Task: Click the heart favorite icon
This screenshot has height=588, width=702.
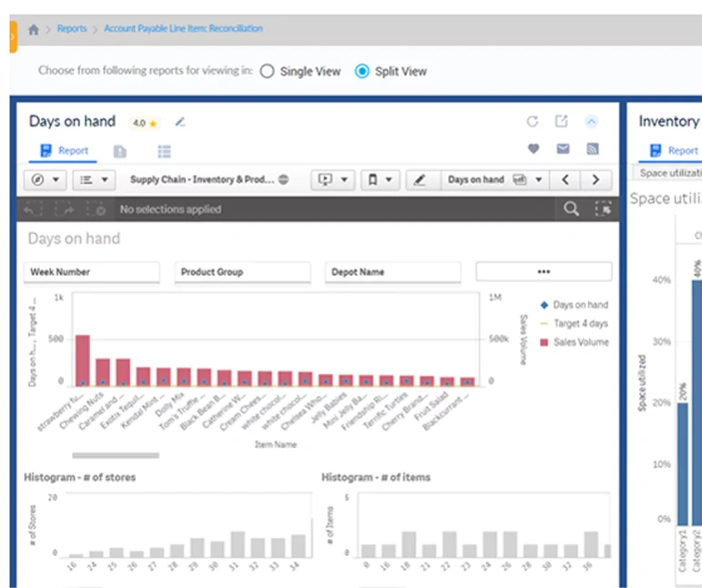Action: tap(534, 149)
